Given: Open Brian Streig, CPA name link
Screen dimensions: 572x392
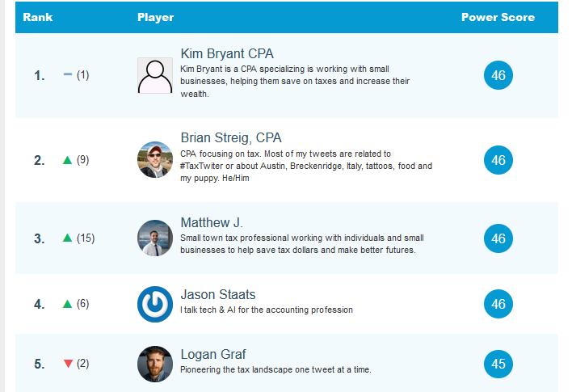Looking at the screenshot, I should (231, 138).
